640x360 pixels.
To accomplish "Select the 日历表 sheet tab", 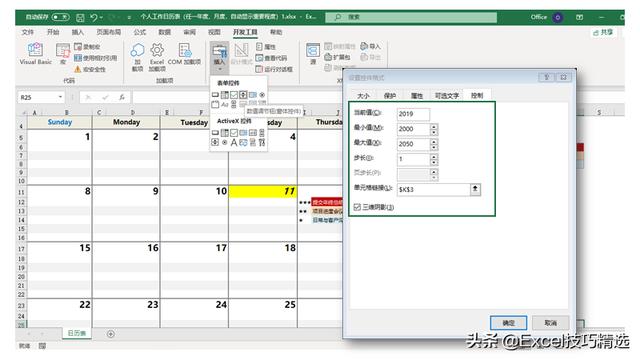I will pyautogui.click(x=76, y=333).
